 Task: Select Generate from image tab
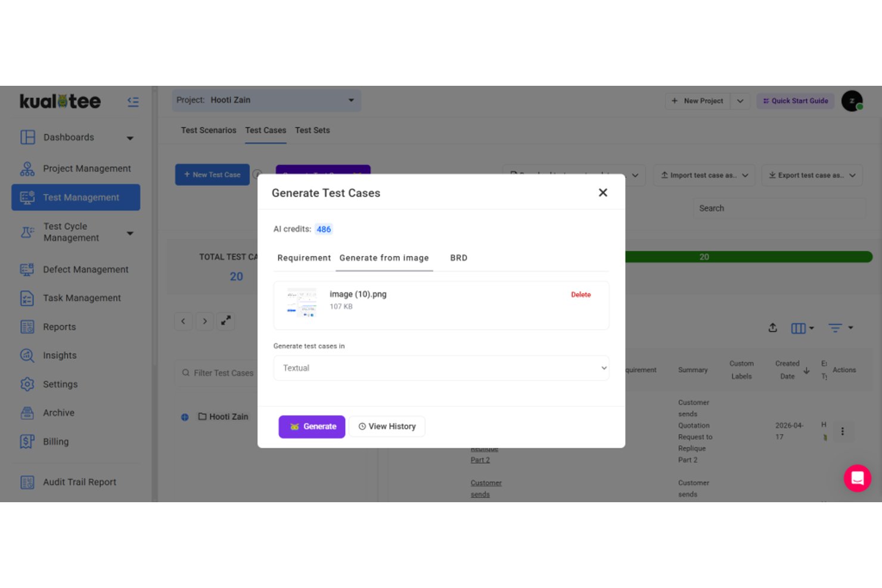[384, 258]
